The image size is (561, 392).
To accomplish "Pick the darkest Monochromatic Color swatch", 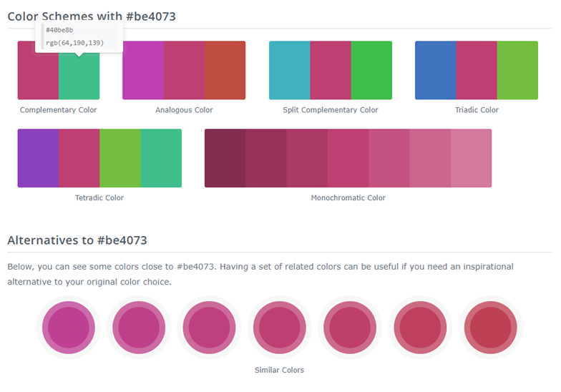I will tap(225, 158).
